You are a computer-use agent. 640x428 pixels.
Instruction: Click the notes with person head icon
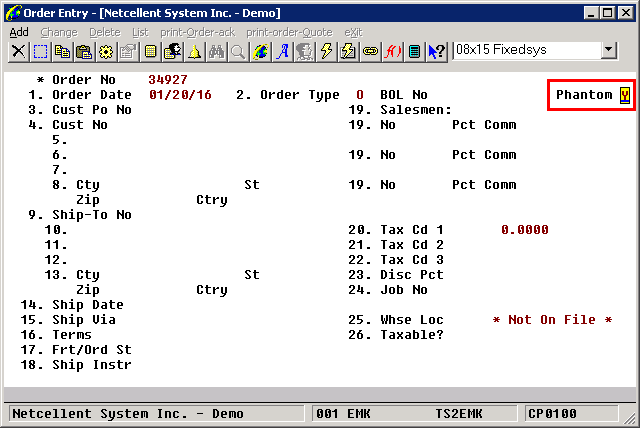tap(172, 52)
